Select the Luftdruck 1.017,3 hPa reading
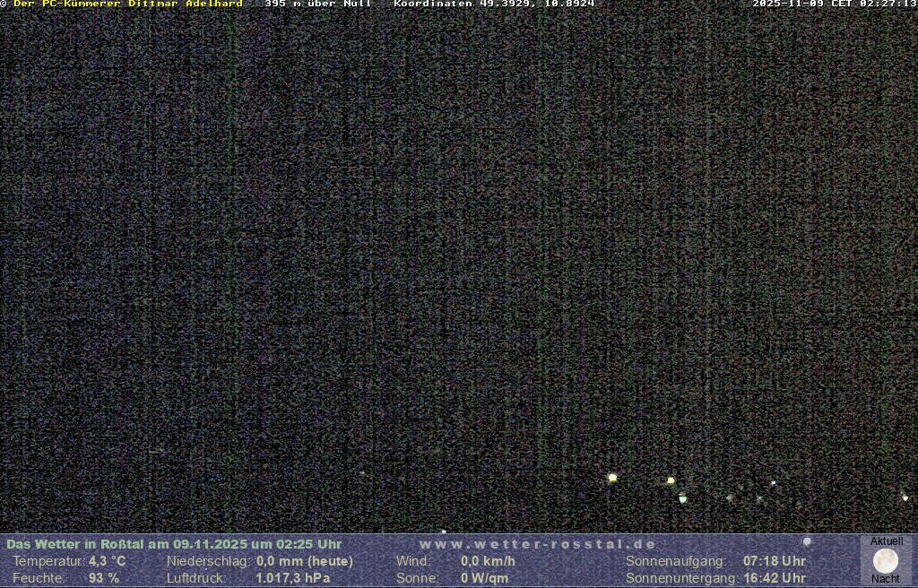Image resolution: width=918 pixels, height=588 pixels. point(292,578)
